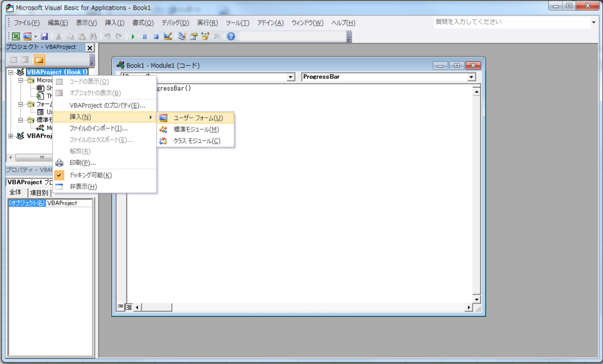Open Properties Window toolbar icon
The height and width of the screenshot is (364, 603).
click(x=193, y=37)
